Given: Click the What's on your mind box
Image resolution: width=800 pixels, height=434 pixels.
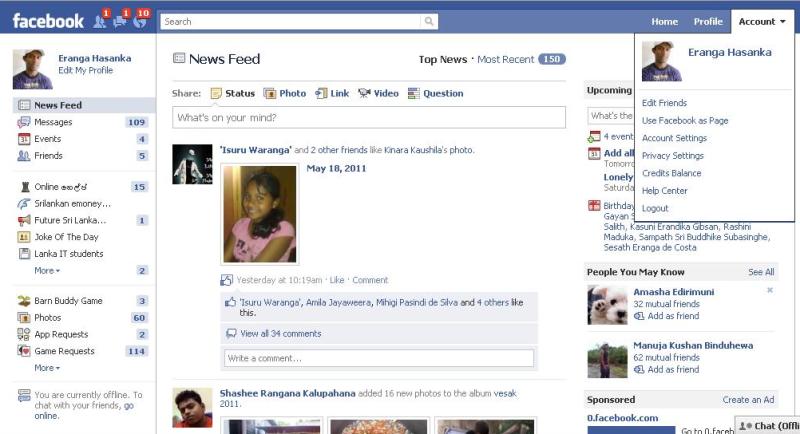Looking at the screenshot, I should point(369,118).
